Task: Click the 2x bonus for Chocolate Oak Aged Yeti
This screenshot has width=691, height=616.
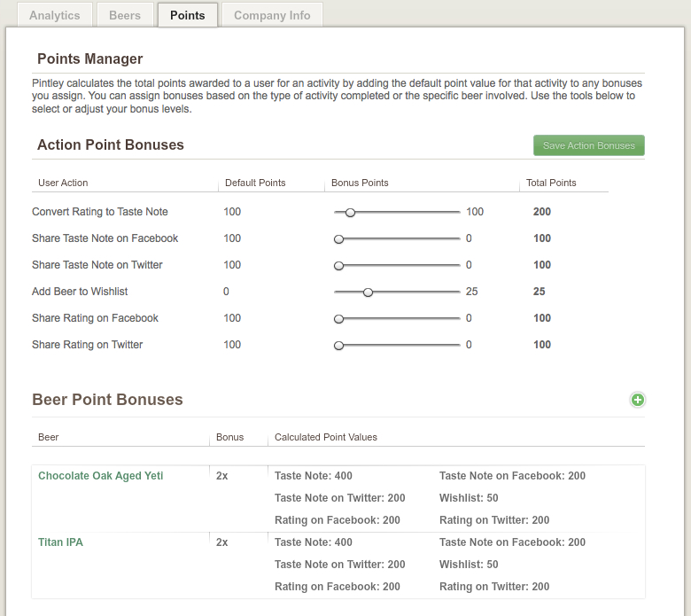Action: point(222,476)
